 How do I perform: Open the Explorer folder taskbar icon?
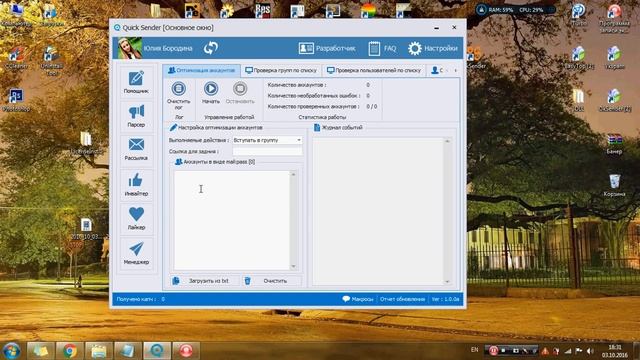click(x=98, y=351)
